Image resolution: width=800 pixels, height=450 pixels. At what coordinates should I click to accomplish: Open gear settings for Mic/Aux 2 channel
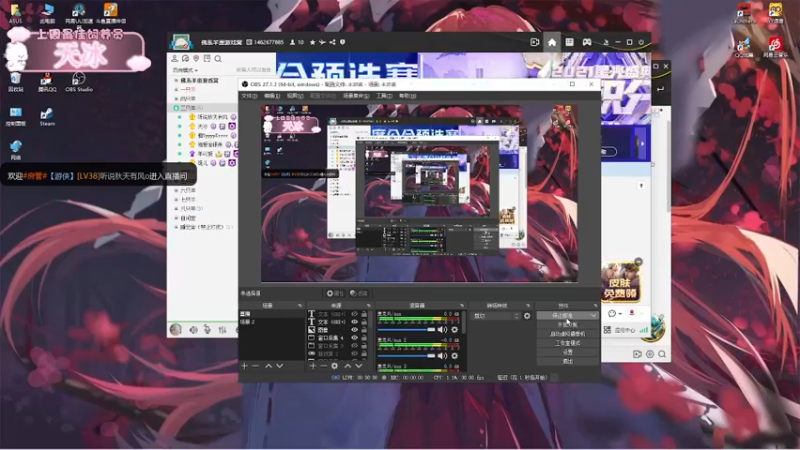click(455, 356)
